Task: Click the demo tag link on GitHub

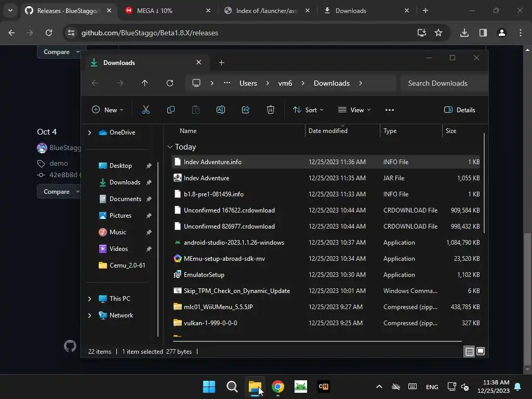Action: 59,163
